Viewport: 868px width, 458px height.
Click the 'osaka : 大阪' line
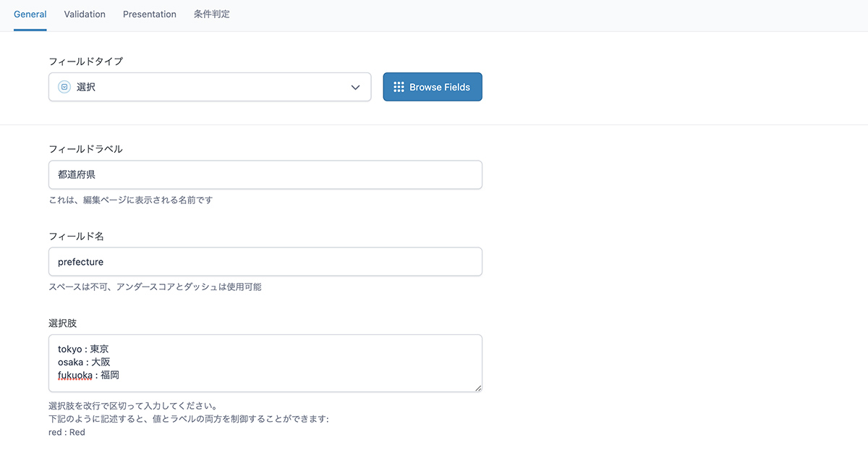84,362
